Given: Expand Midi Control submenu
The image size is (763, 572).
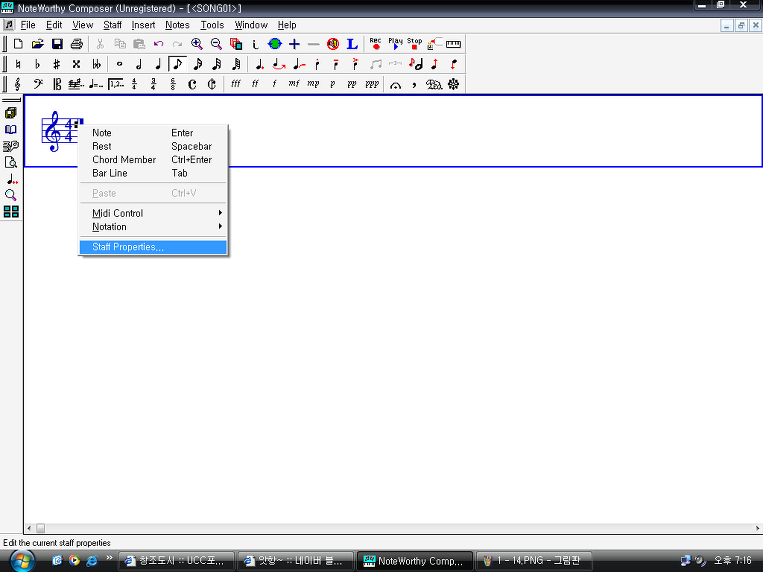Looking at the screenshot, I should 153,213.
